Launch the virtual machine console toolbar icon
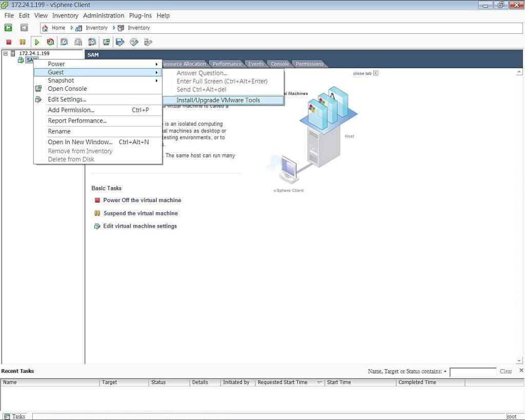 pyautogui.click(x=107, y=42)
